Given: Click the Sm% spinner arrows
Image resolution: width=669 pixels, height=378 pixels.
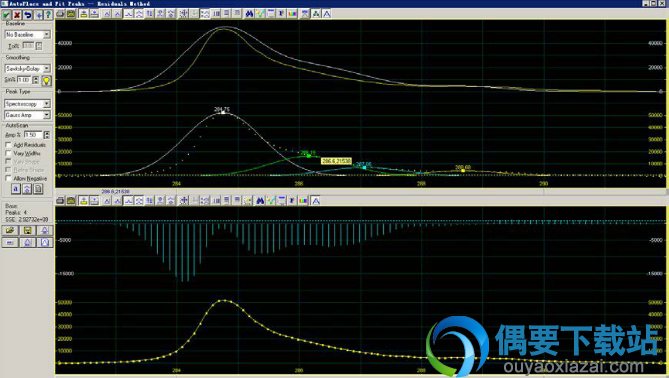Looking at the screenshot, I should point(36,80).
